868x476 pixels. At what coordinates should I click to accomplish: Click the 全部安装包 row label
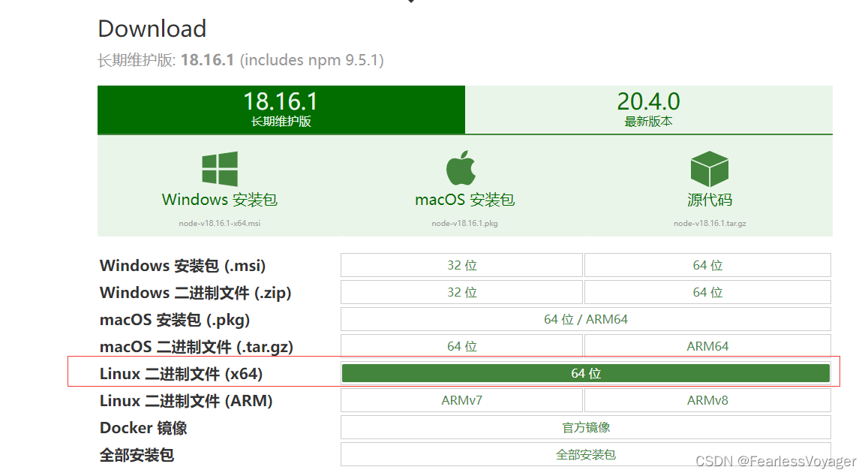137,455
